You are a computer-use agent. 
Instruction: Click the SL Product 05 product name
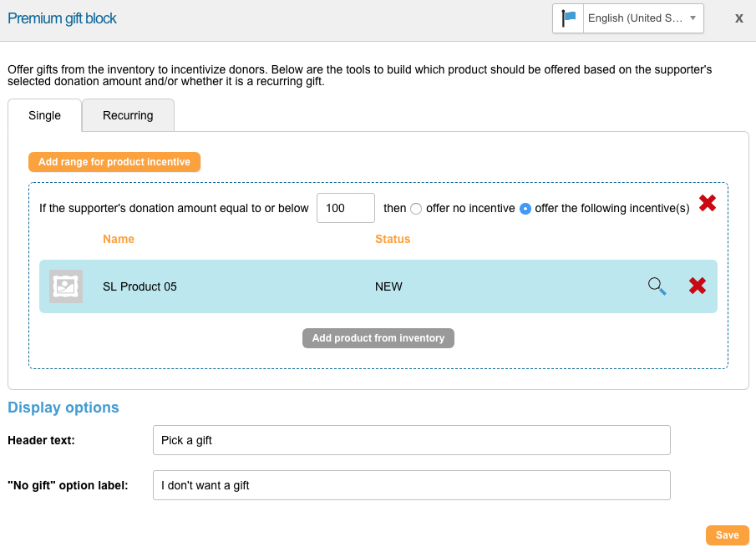140,286
